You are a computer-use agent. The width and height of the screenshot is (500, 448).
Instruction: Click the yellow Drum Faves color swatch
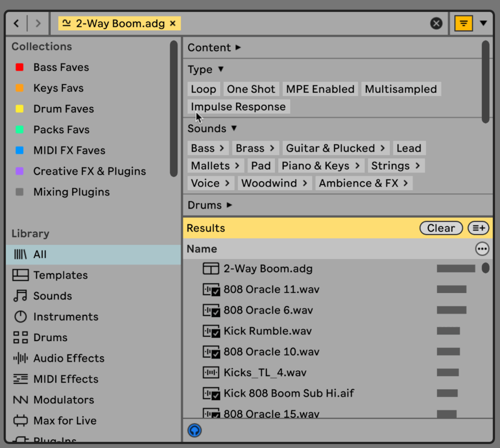click(x=20, y=109)
